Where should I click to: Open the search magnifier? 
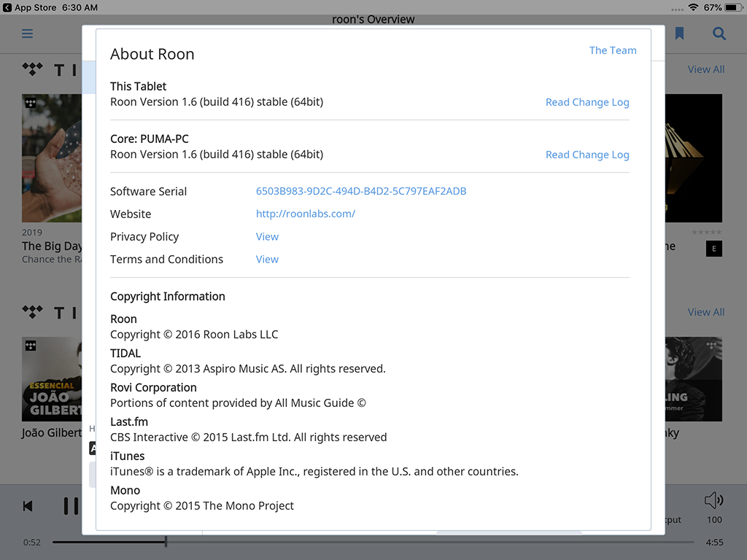[719, 34]
